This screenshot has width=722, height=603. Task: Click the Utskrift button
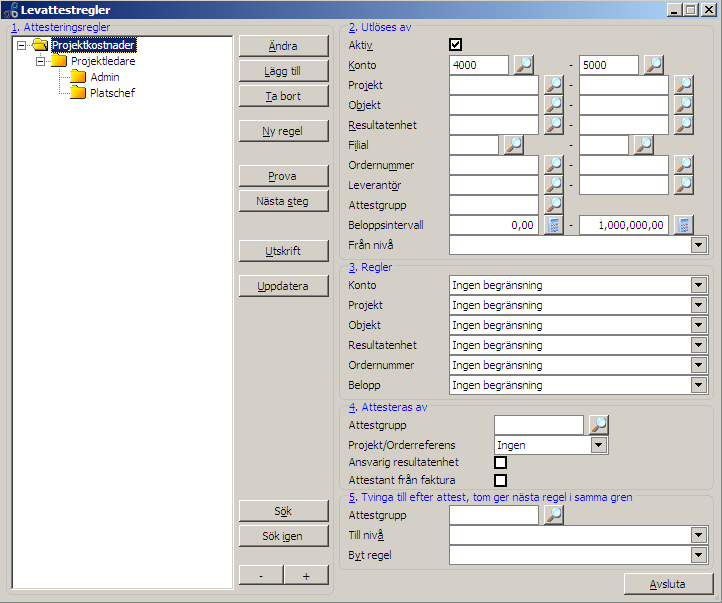(284, 251)
